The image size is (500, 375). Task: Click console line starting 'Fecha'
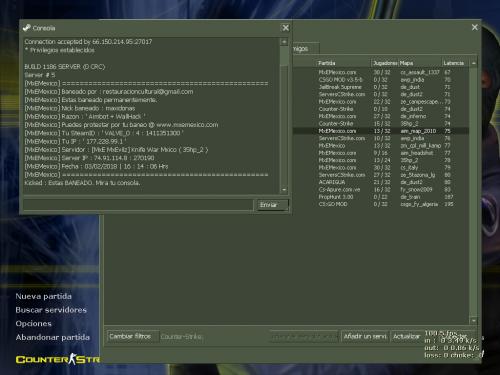[x=96, y=166]
